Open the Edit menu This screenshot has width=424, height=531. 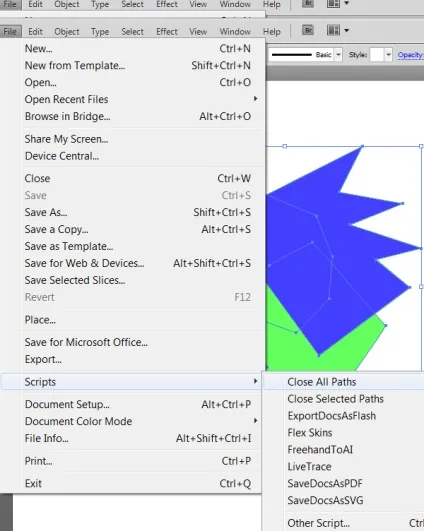35,31
